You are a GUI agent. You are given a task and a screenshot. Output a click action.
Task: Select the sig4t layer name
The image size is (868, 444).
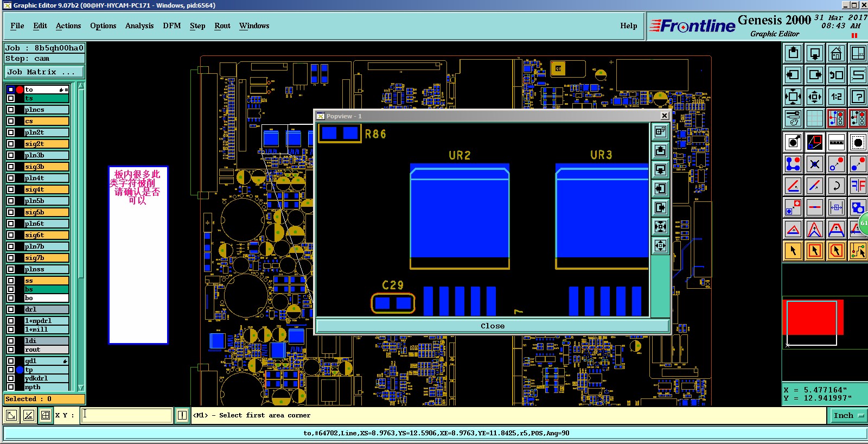[x=46, y=189]
